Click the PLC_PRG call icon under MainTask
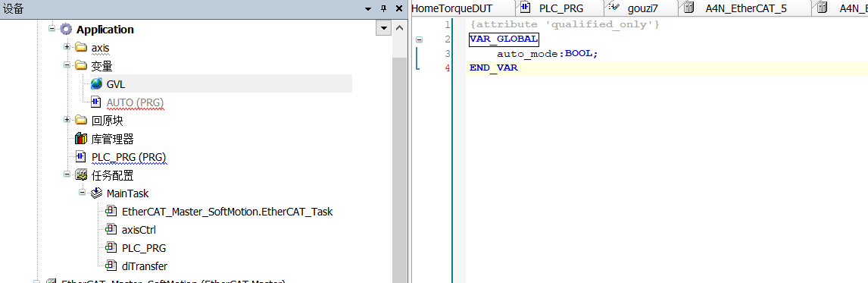868x283 pixels. (111, 248)
